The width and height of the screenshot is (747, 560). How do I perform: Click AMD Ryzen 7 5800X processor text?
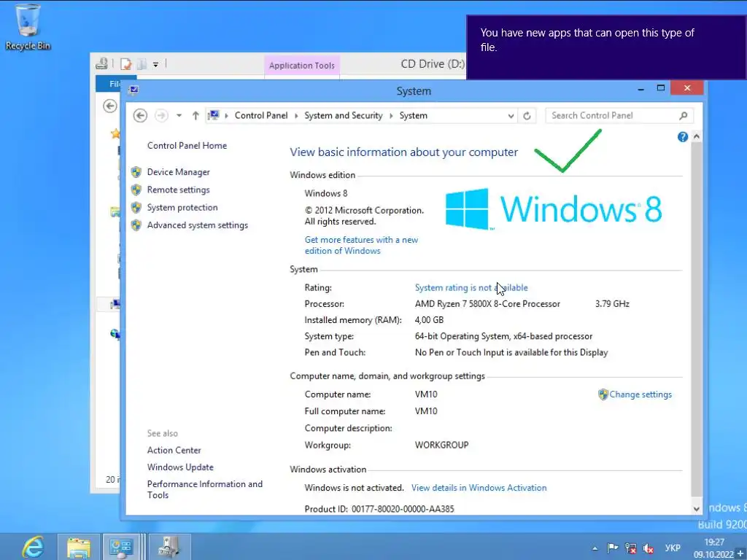[x=487, y=304]
